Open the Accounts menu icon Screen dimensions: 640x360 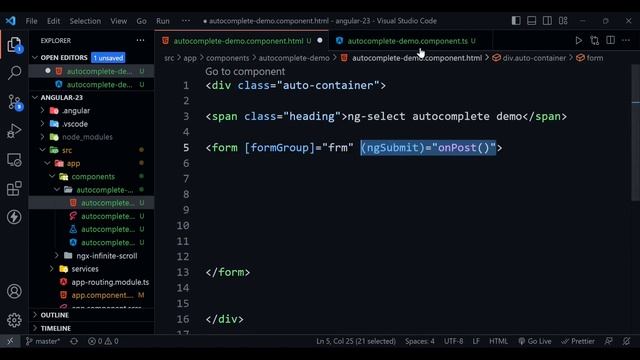coord(14,291)
